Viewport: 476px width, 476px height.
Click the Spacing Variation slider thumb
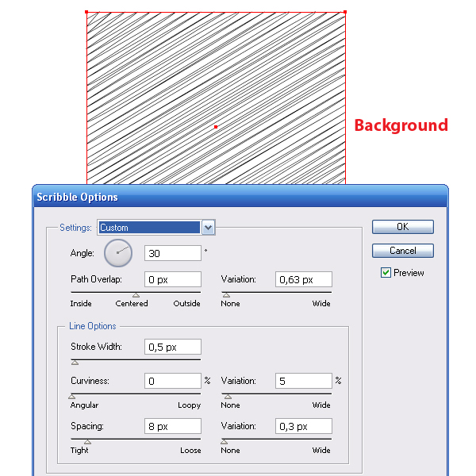pyautogui.click(x=224, y=442)
